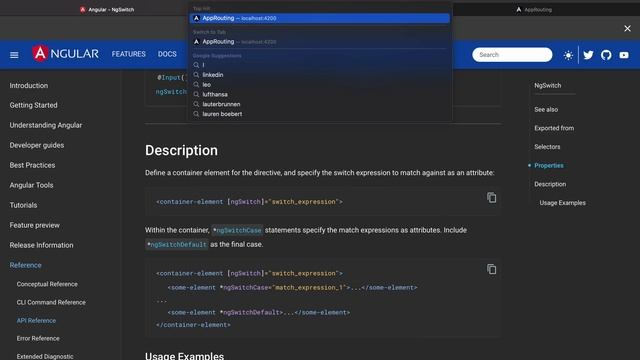Expand Angular Tools in sidebar
The width and height of the screenshot is (640, 360).
[31, 185]
